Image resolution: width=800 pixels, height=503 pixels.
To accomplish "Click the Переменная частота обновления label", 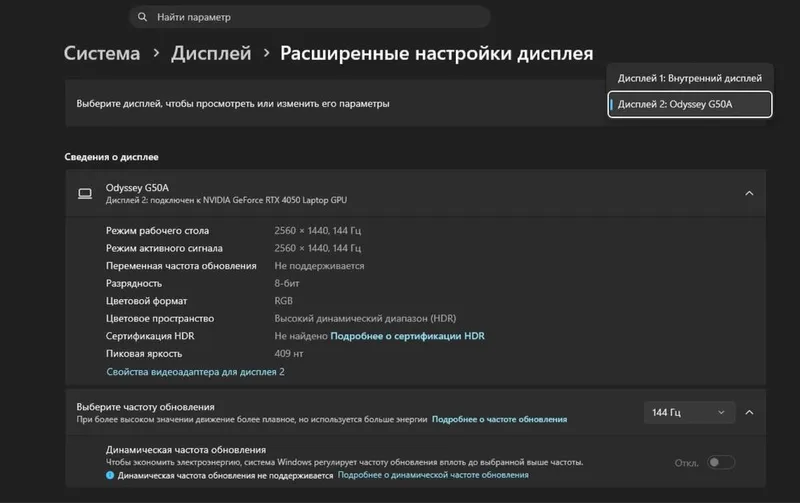I will pyautogui.click(x=181, y=266).
